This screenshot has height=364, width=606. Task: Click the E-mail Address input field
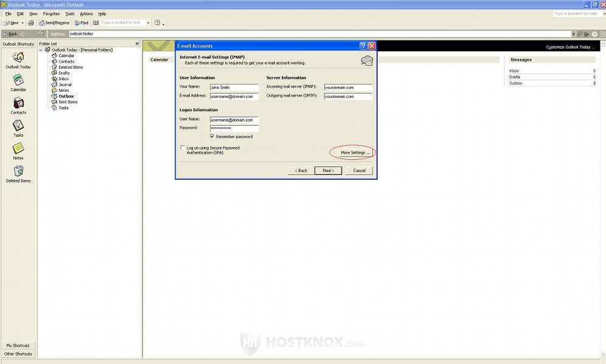(234, 97)
